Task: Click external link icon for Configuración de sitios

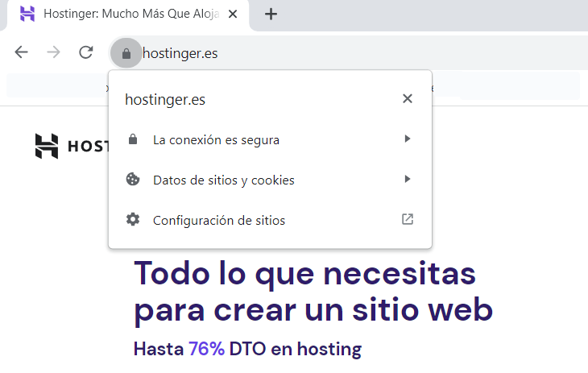Action: [408, 219]
